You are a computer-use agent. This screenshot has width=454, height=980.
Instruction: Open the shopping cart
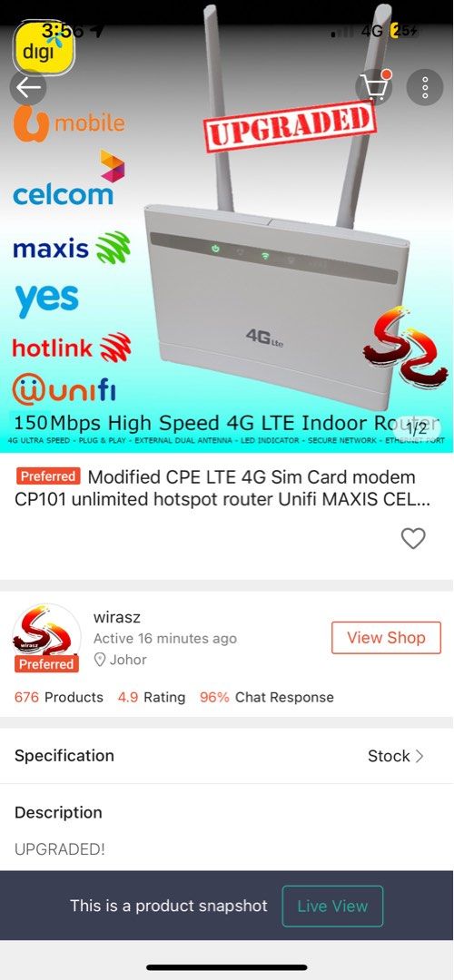[x=374, y=87]
